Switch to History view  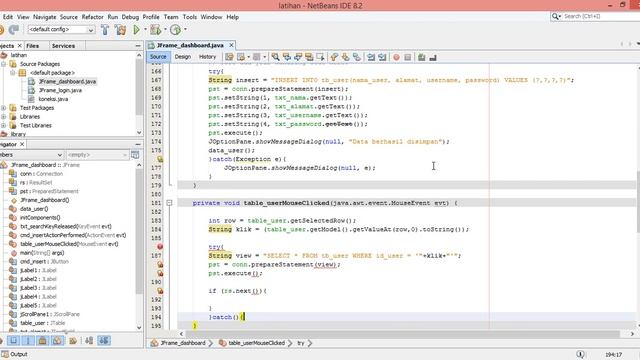(207, 57)
